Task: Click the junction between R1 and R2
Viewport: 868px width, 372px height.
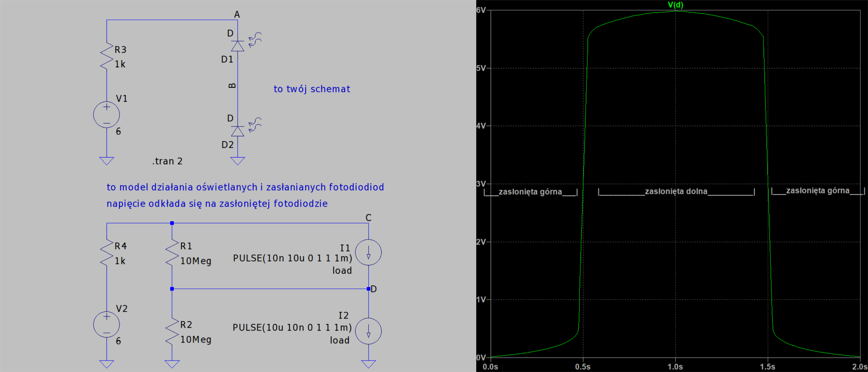Action: point(172,289)
